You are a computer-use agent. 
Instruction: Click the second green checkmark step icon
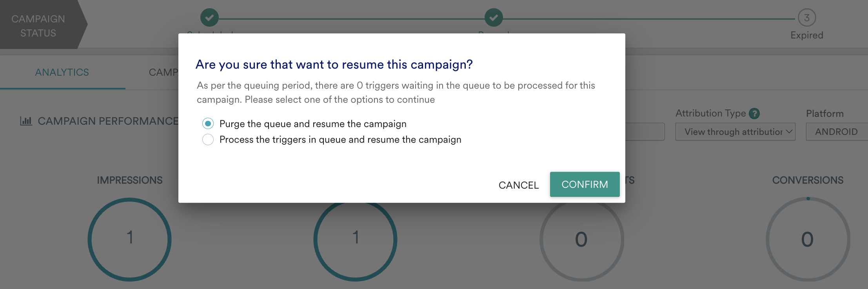(494, 17)
